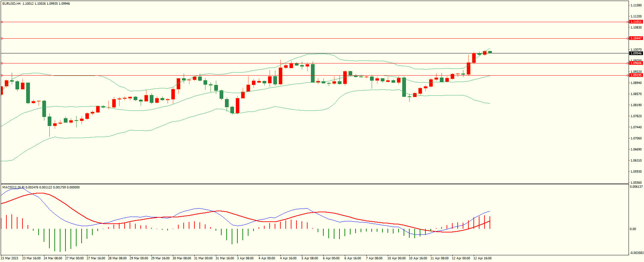Click the 1.09606 red price level tag
Image resolution: width=644 pixels, height=262 pixels.
pyautogui.click(x=636, y=63)
